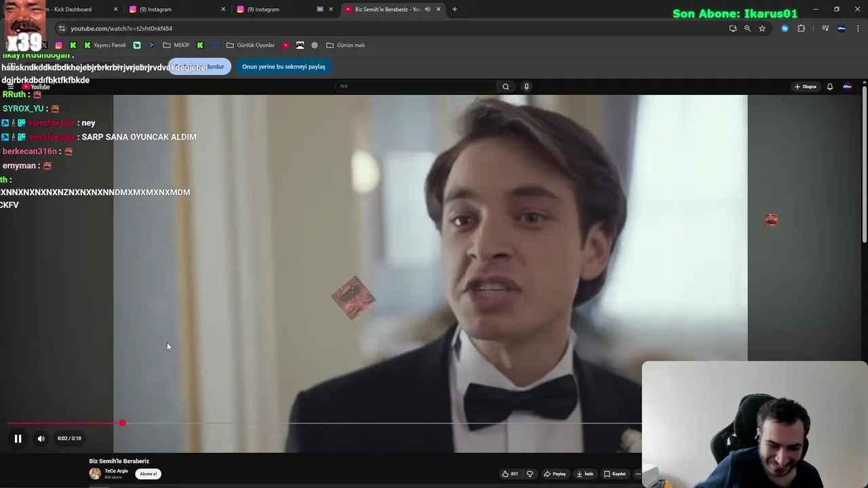Open the YouTube bookmark icon in the bookmarks bar
Screen dimensions: 868x488
(x=285, y=45)
